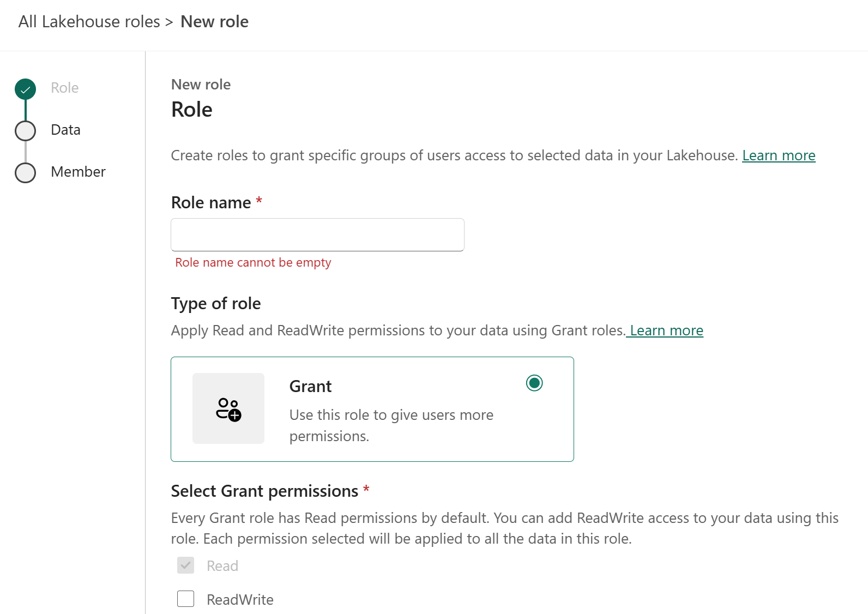Open All Lakehouse roles breadcrumb
868x614 pixels.
(89, 22)
